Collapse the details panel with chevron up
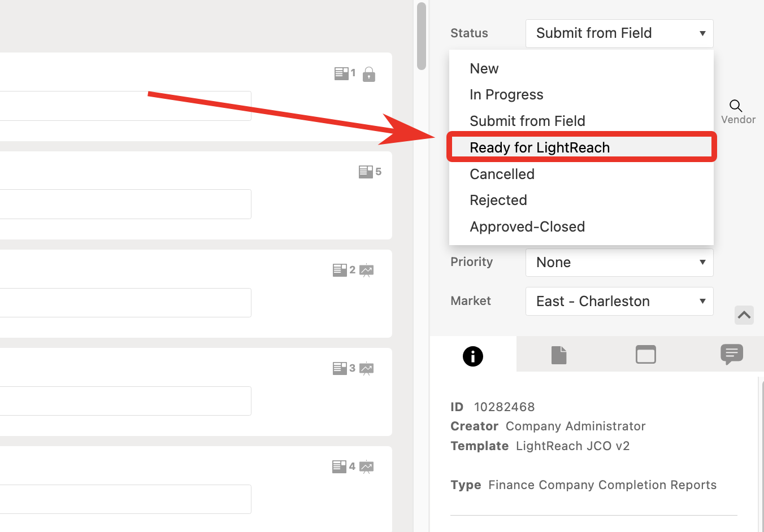The height and width of the screenshot is (532, 764). 744,315
